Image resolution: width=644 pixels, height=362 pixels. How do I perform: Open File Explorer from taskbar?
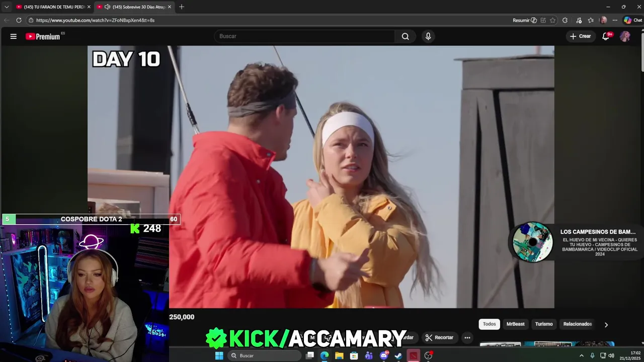click(x=339, y=355)
